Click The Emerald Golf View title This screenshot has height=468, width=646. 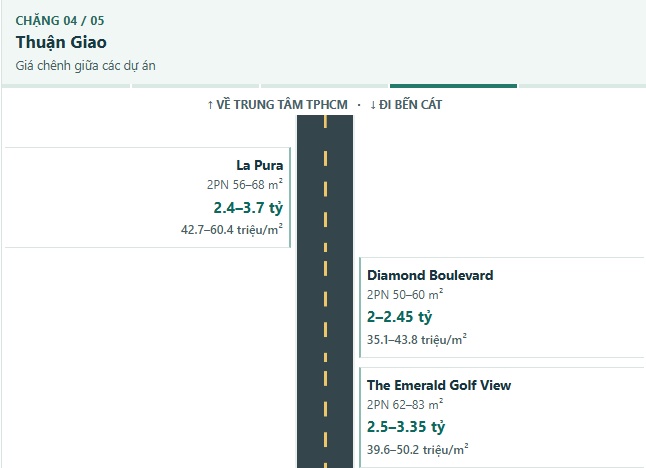click(439, 385)
